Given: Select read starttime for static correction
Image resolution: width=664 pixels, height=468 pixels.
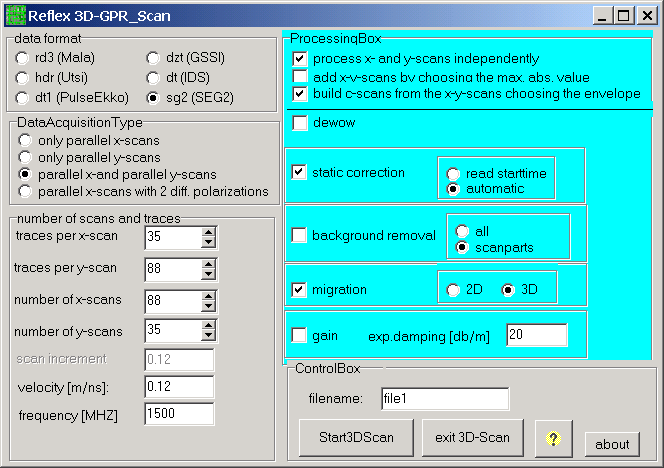Looking at the screenshot, I should click(453, 173).
